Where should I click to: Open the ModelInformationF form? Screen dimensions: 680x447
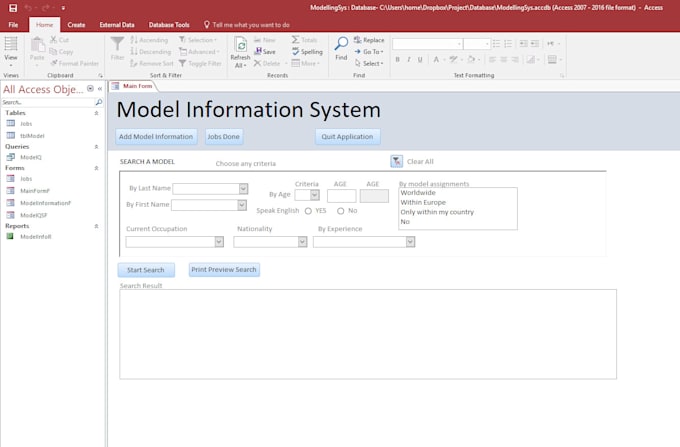[45, 203]
